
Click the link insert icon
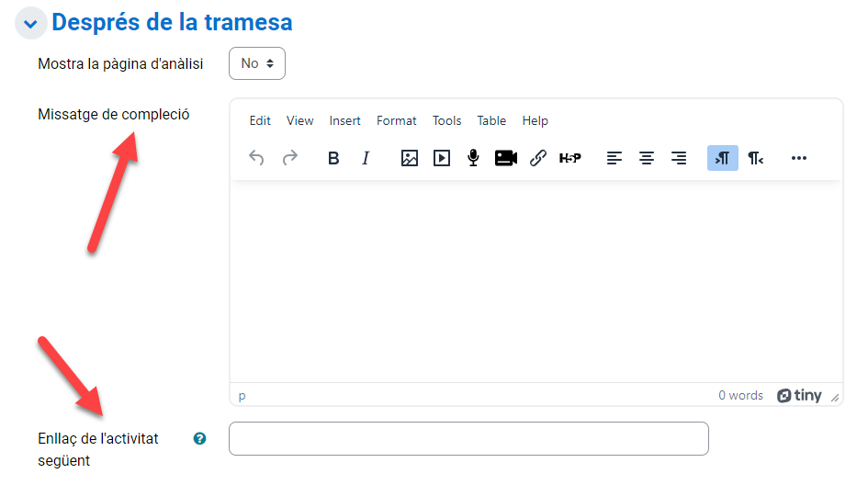tap(538, 158)
